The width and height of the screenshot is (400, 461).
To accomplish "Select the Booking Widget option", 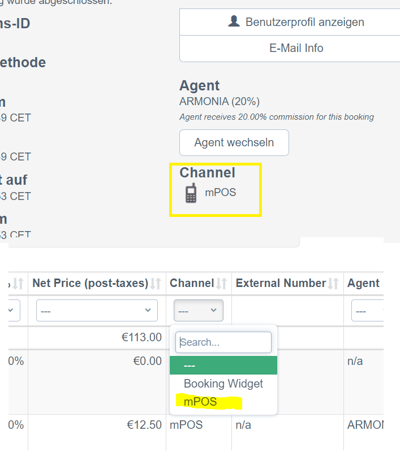I will click(x=223, y=384).
